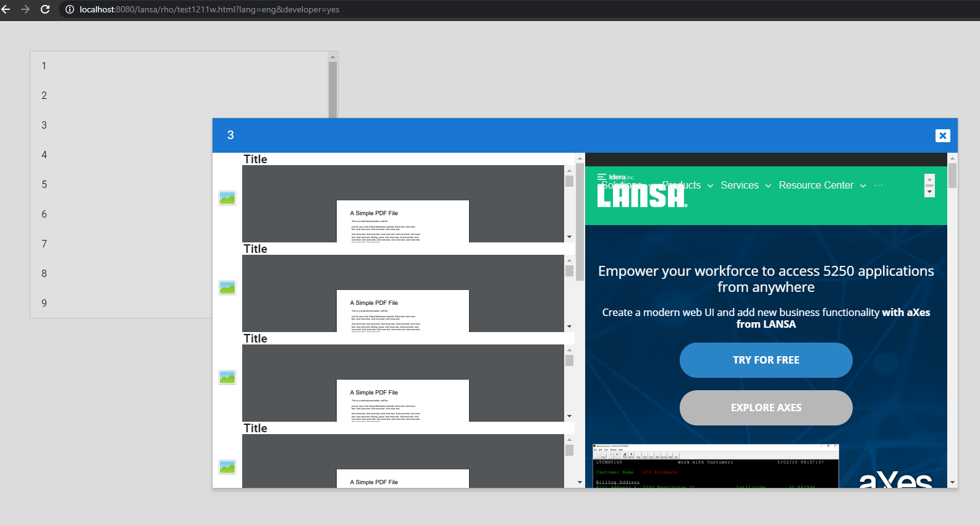Reload the localhost test page
Screen dimensions: 980x525
point(45,9)
